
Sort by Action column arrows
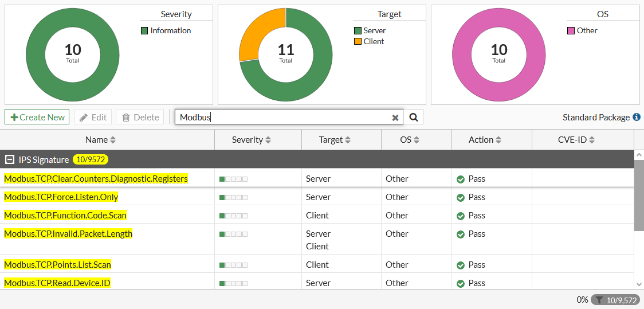pyautogui.click(x=498, y=140)
